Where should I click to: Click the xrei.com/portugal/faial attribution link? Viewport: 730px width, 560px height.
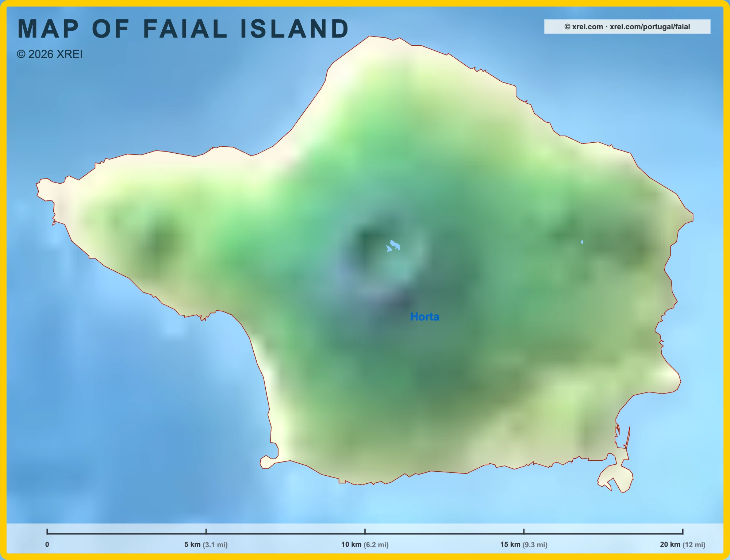point(650,27)
